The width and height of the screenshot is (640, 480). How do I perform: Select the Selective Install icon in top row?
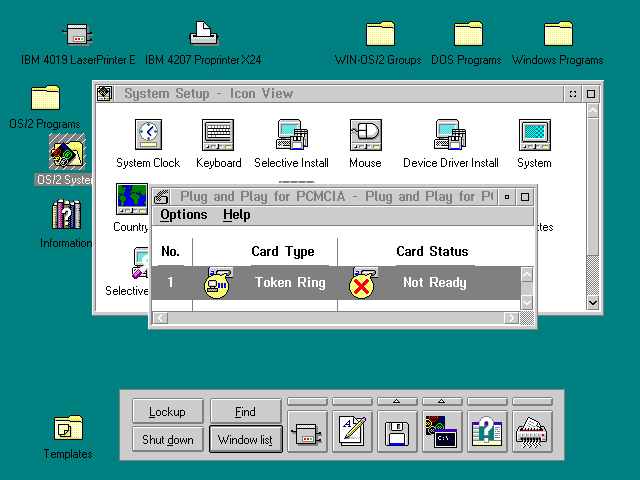pos(291,135)
